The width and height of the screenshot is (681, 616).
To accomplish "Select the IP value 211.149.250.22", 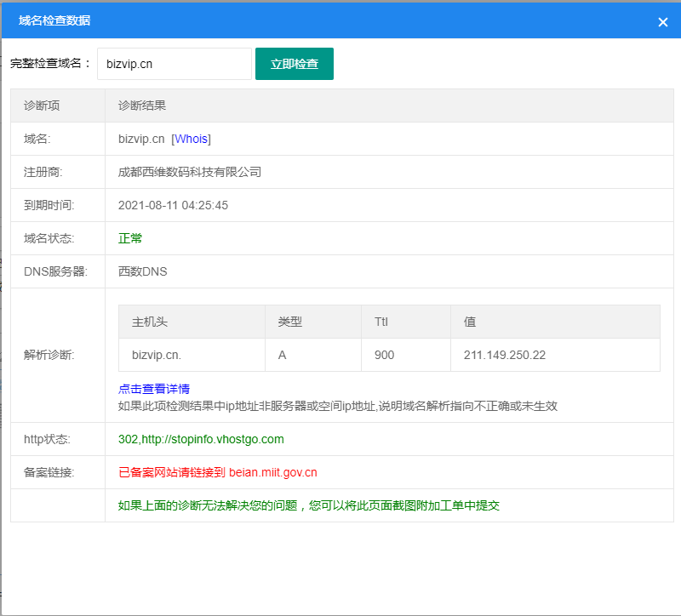I will 505,355.
